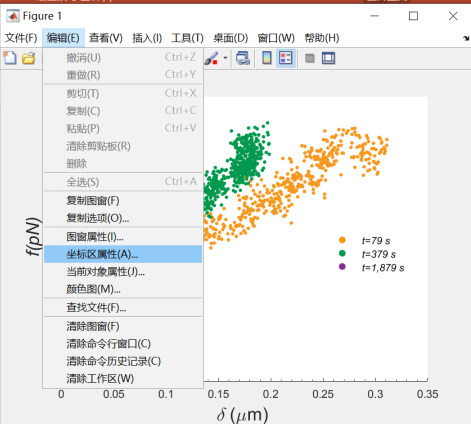Choose 复制(C) menu entry
Image resolution: width=471 pixels, height=424 pixels.
point(123,111)
